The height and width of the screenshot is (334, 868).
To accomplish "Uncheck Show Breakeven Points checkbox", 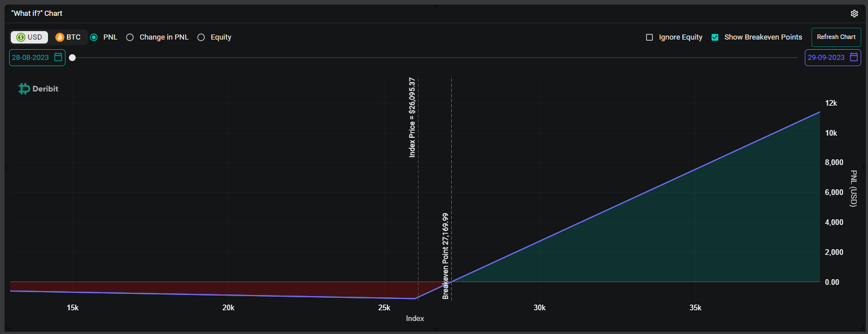I will 715,37.
